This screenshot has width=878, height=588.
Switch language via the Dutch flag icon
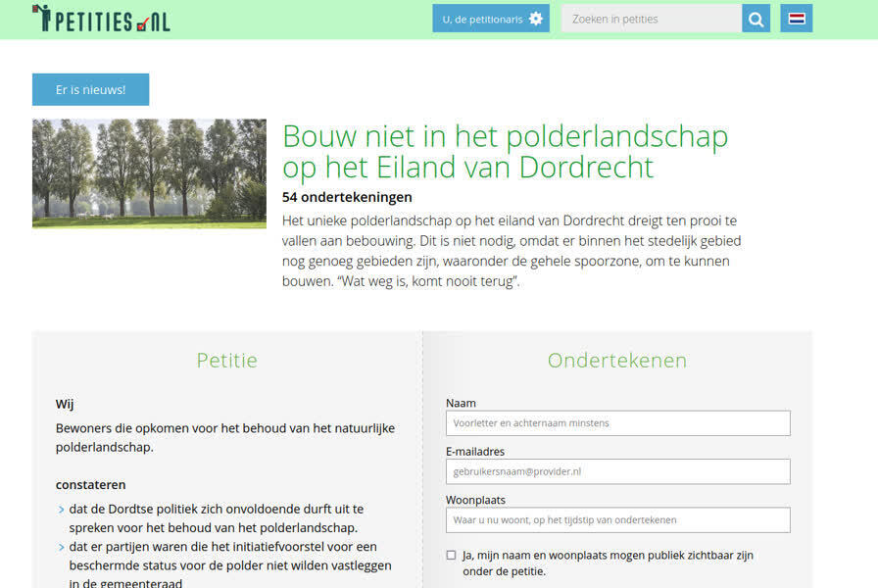[796, 19]
